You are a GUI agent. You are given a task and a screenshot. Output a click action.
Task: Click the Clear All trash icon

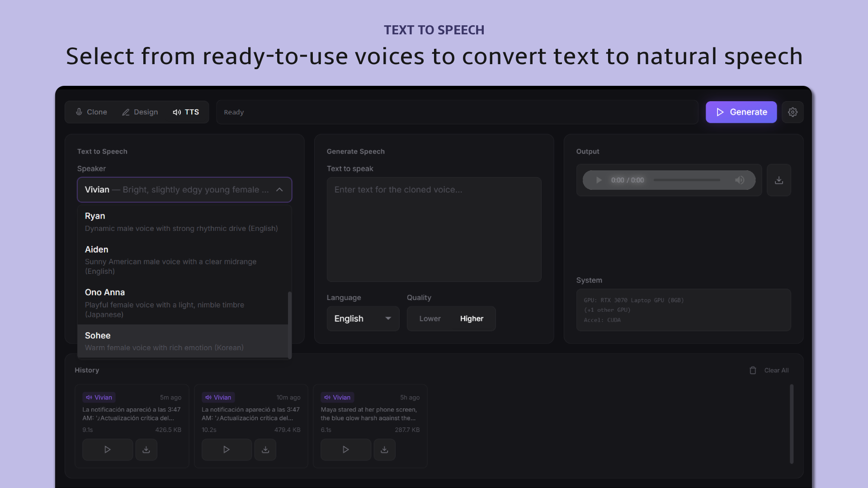point(753,371)
